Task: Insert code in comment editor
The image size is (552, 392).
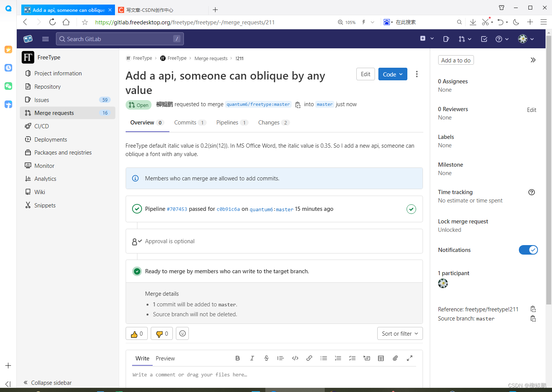Action: pyautogui.click(x=295, y=358)
